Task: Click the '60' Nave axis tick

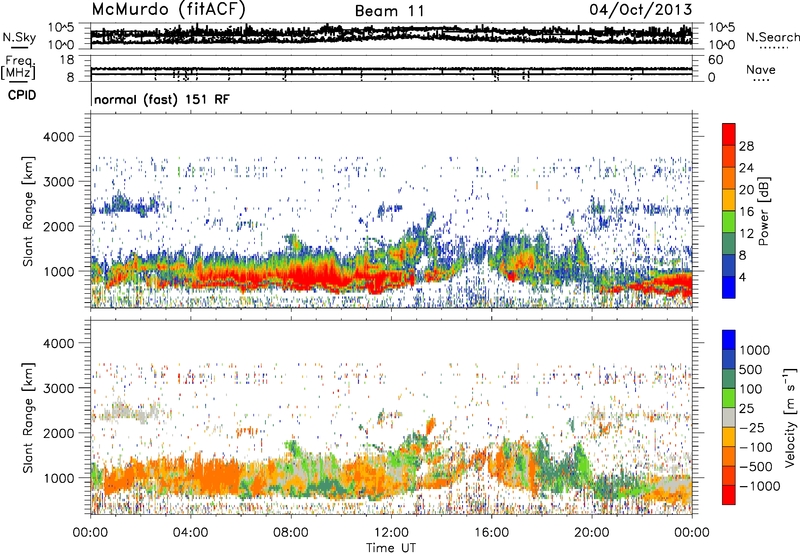Action: coord(716,60)
